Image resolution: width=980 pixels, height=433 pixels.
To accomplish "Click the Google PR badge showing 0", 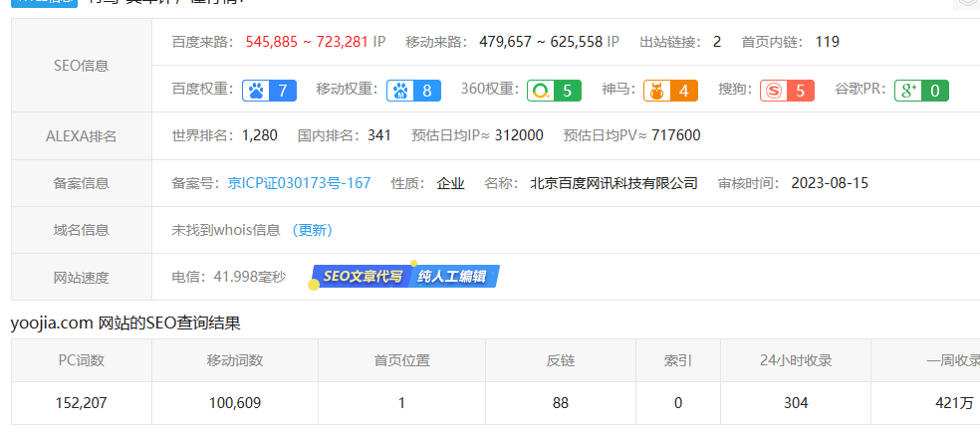I will point(921,91).
